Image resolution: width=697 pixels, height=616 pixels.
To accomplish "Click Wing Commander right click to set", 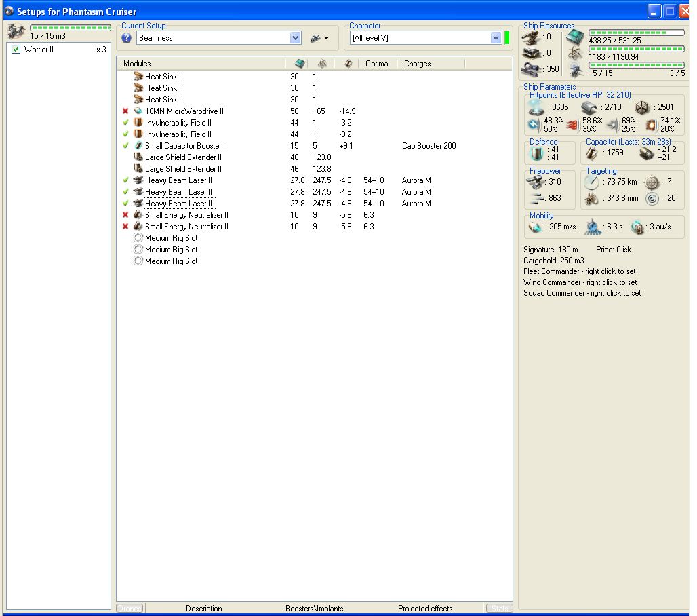I will [x=580, y=282].
